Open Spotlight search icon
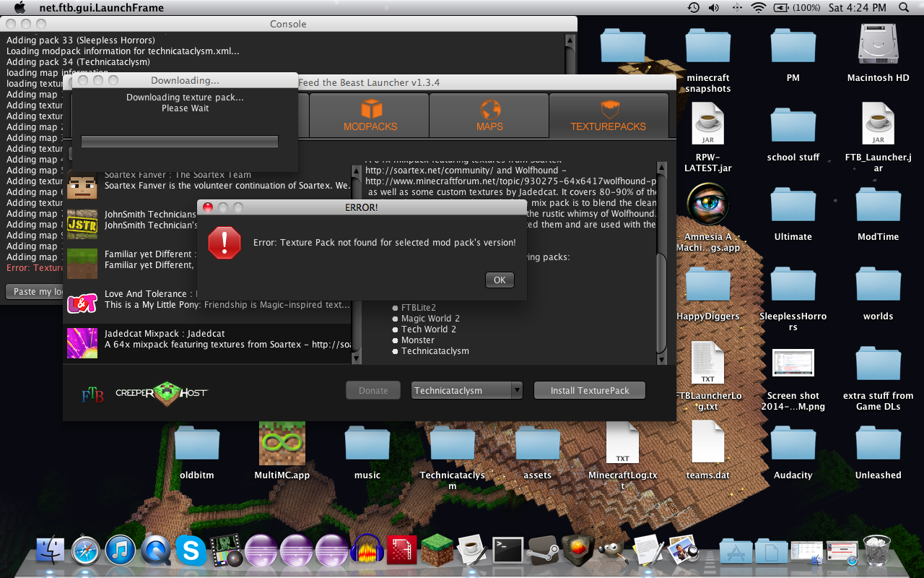Screen dimensions: 924x578 (904, 8)
